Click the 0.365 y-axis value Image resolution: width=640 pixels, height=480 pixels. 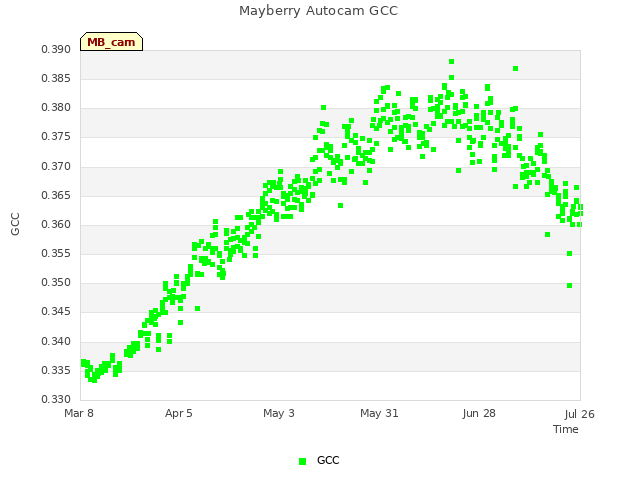tap(56, 196)
